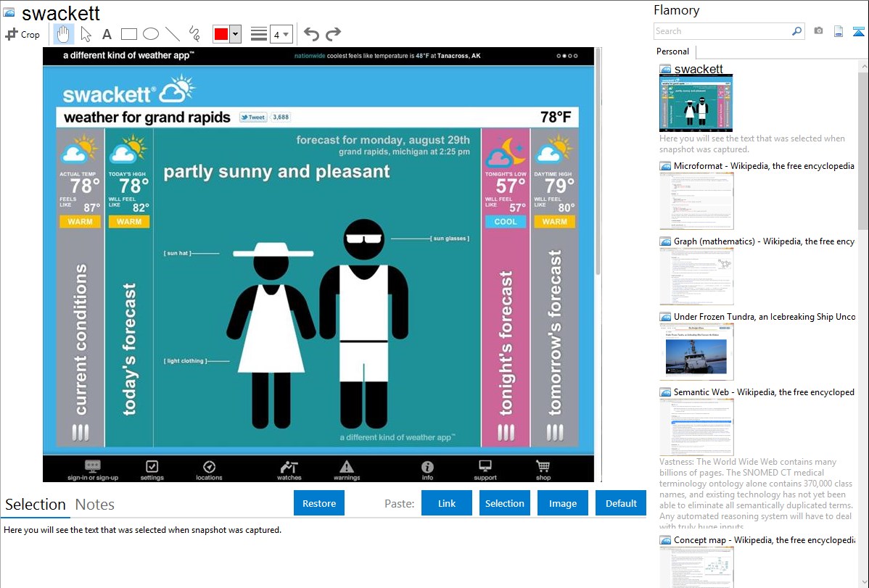Click the search magnifier icon
869x588 pixels.
tap(797, 31)
